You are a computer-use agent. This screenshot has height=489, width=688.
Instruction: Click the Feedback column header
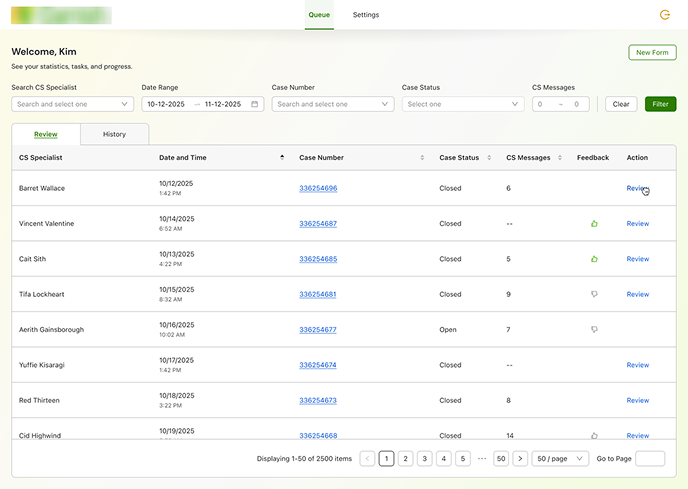(x=593, y=158)
